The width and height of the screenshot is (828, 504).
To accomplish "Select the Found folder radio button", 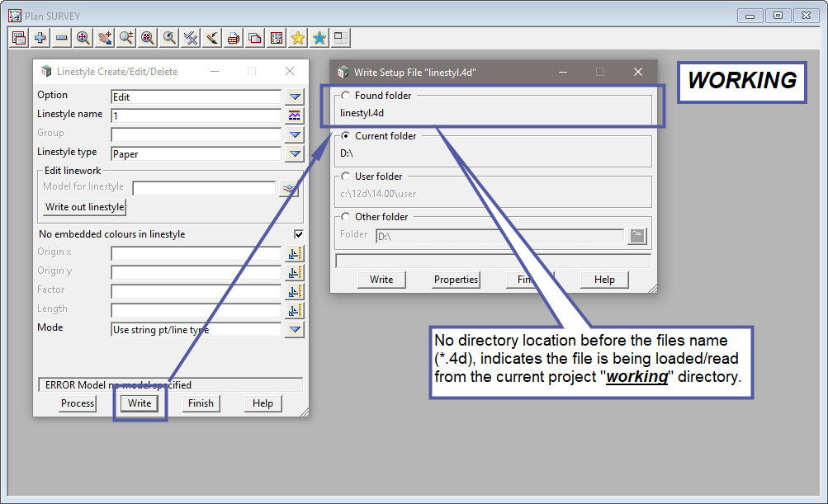I will click(x=345, y=96).
